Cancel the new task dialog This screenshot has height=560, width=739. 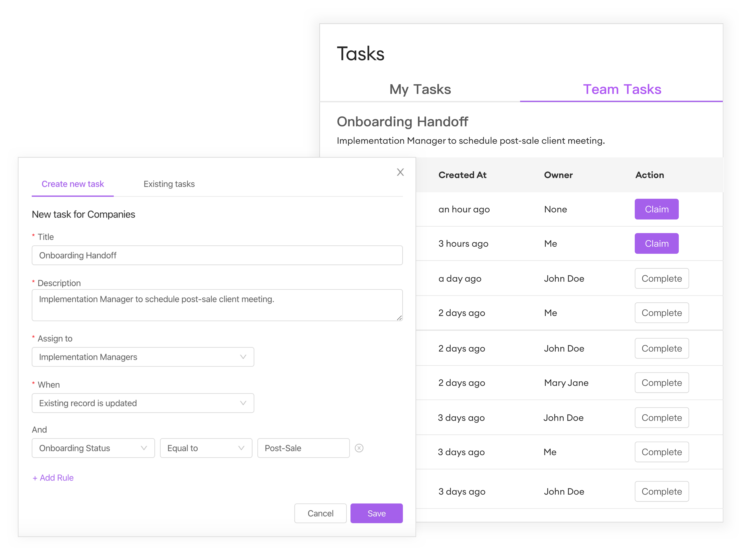(x=320, y=513)
